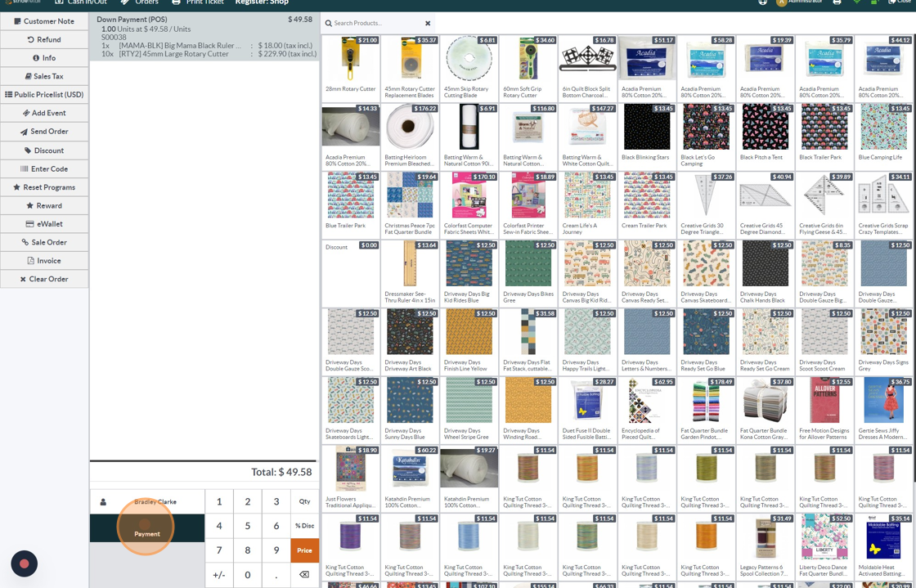This screenshot has height=588, width=916.
Task: Add Cream Life's A Journey fabric
Action: [x=587, y=205]
